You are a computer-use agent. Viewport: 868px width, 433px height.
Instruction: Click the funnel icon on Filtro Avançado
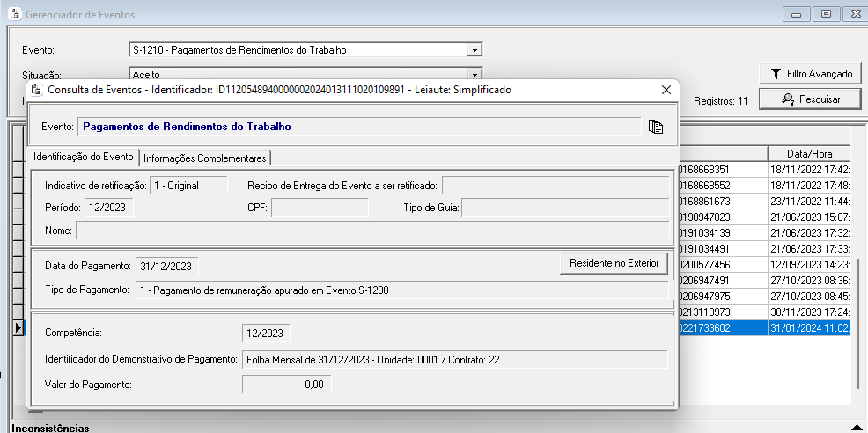(x=776, y=74)
